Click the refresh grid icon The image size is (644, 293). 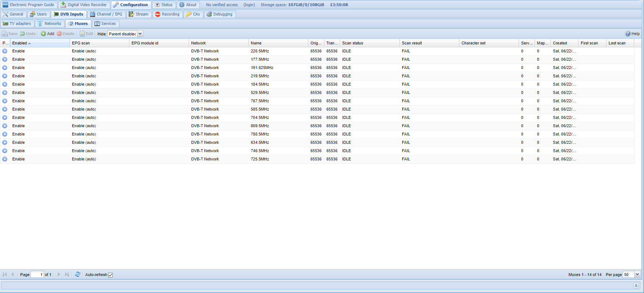pyautogui.click(x=78, y=275)
